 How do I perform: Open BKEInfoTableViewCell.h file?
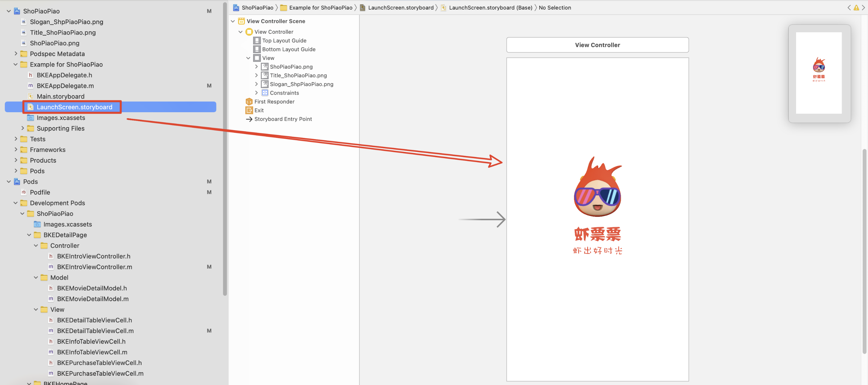coord(91,341)
